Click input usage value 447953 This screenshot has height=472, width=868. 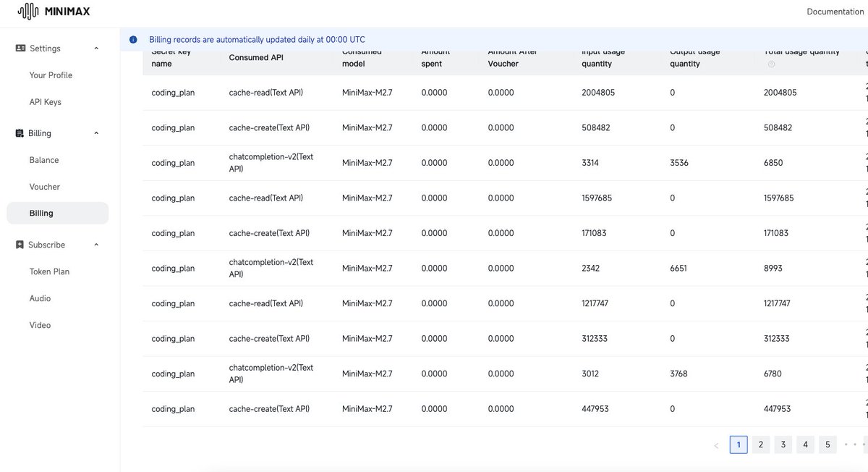coord(595,409)
